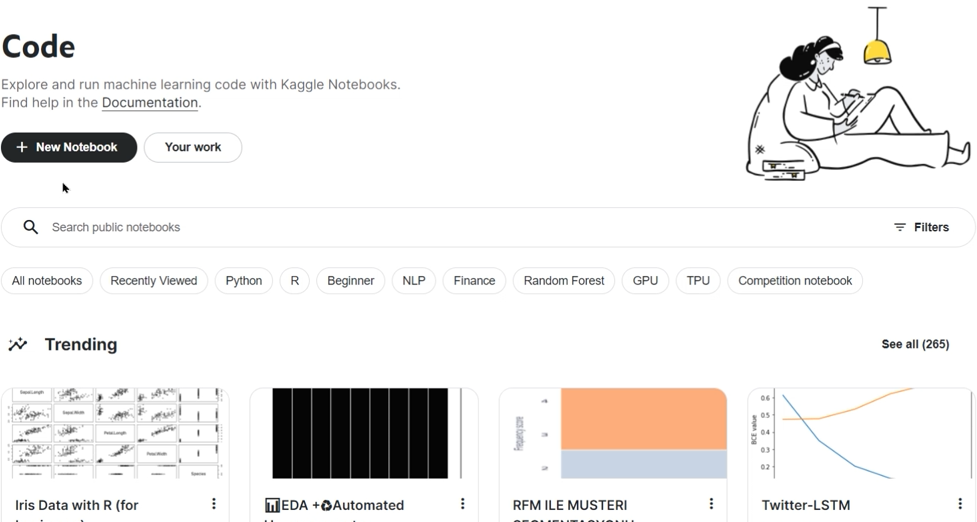The height and width of the screenshot is (522, 977).
Task: Click the search magnifier icon
Action: coord(31,227)
